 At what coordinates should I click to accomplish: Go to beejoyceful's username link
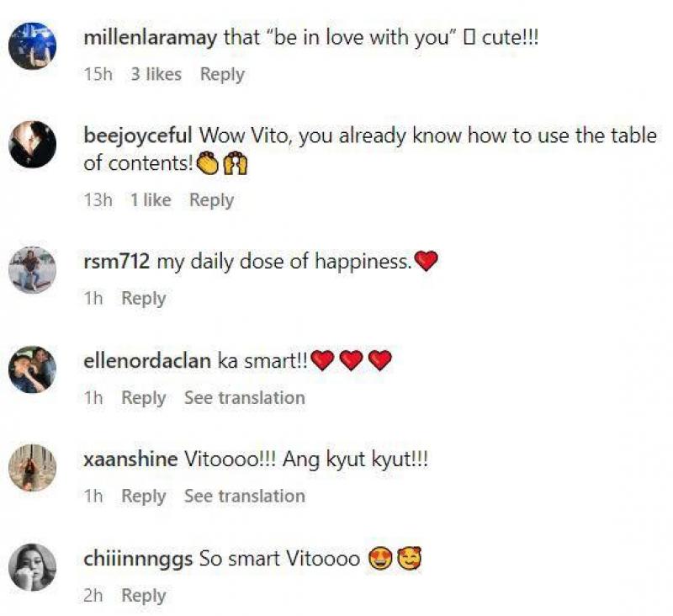pos(139,136)
